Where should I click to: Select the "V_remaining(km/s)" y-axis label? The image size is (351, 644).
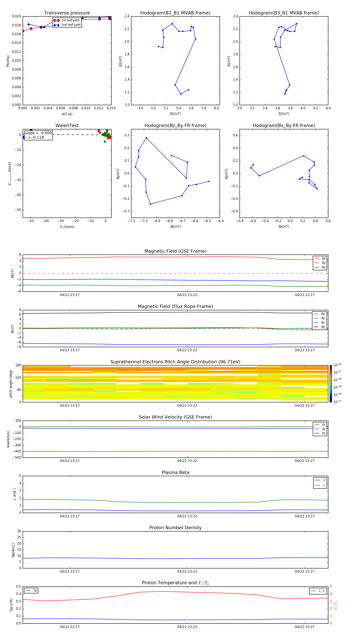[x=10, y=173]
